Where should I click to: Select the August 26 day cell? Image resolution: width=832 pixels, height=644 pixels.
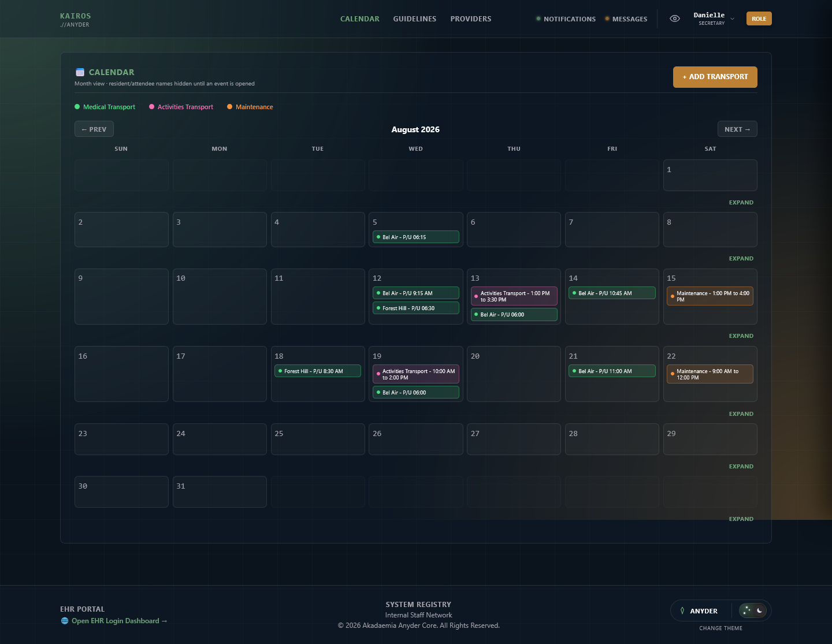pos(416,440)
